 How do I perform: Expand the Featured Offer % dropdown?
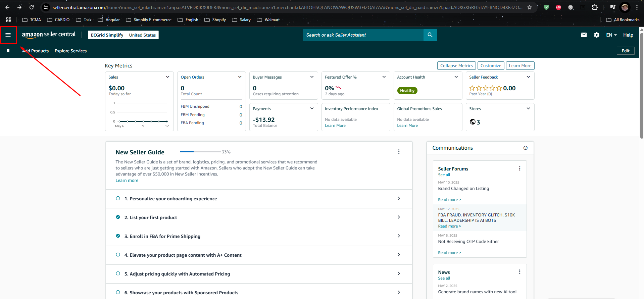[384, 77]
